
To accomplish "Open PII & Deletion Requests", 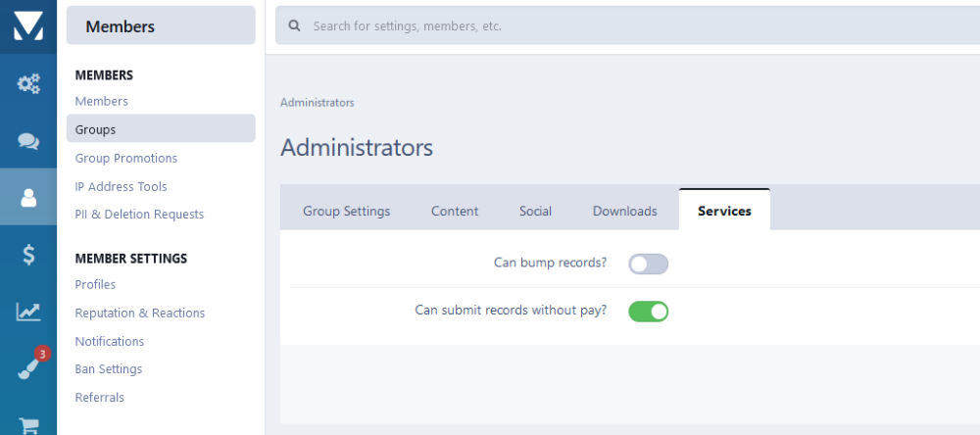I will pyautogui.click(x=139, y=215).
